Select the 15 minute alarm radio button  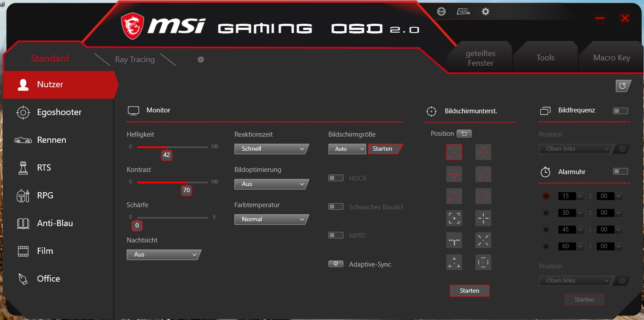[x=546, y=196]
